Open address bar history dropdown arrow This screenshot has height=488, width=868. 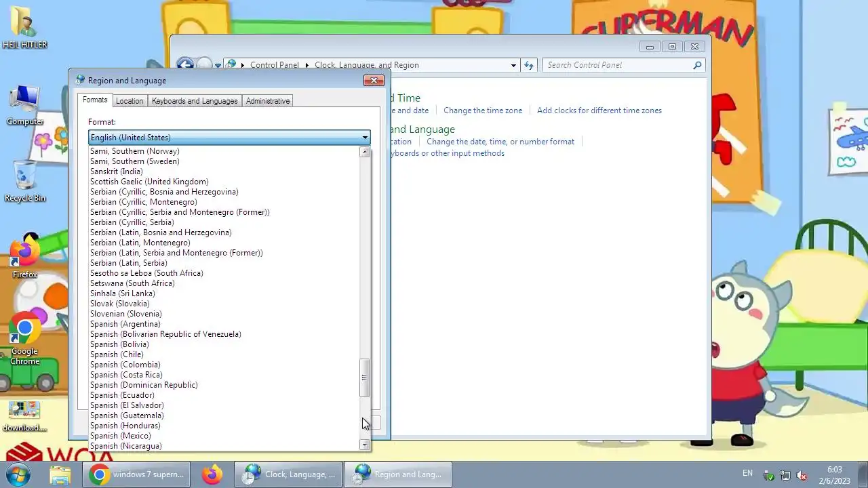[513, 65]
